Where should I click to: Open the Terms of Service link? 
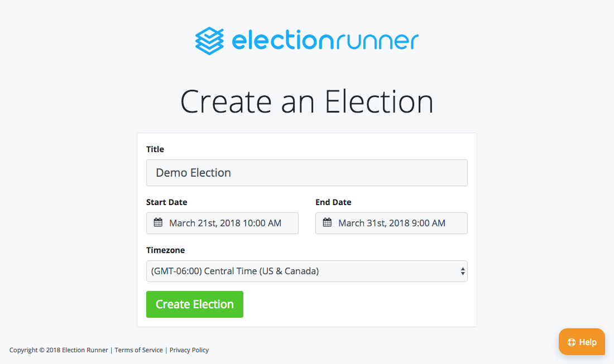(x=138, y=350)
